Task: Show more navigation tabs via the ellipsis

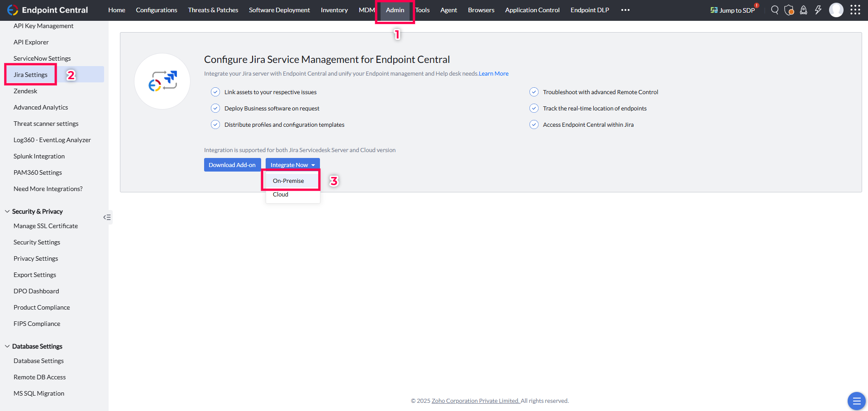Action: pyautogui.click(x=625, y=10)
